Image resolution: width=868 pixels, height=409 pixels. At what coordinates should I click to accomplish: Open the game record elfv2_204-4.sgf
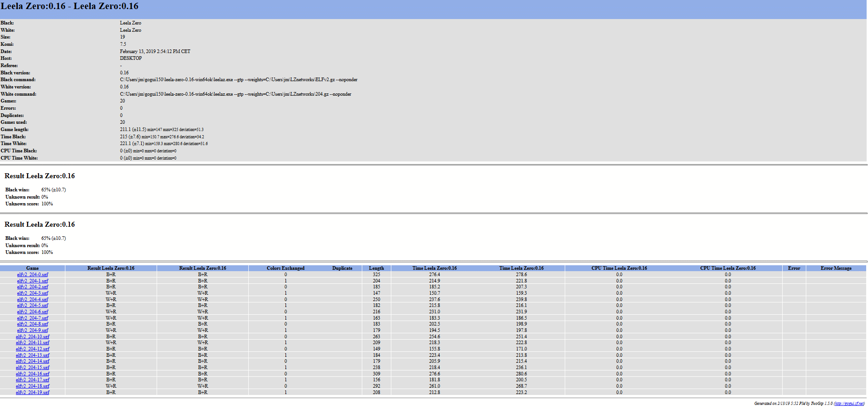32,299
